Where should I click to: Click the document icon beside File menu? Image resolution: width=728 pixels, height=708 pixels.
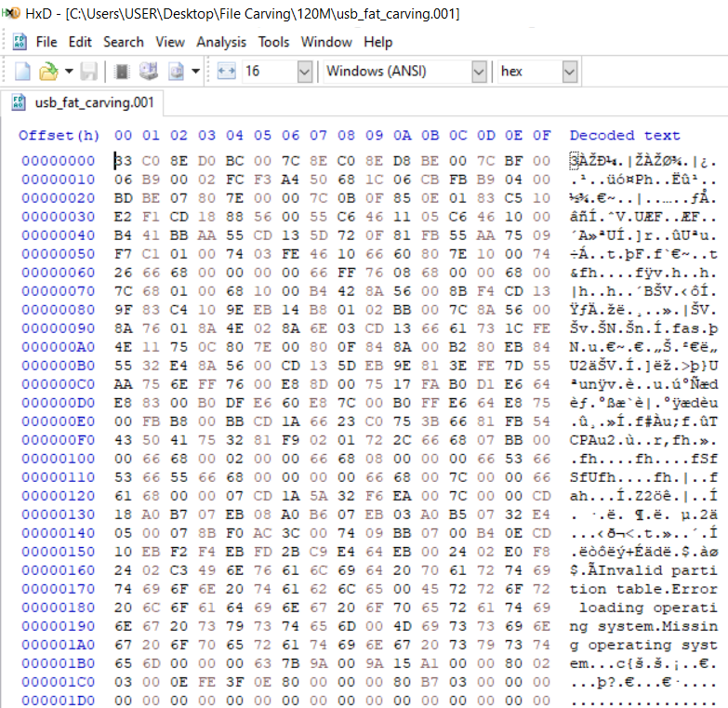click(x=20, y=42)
